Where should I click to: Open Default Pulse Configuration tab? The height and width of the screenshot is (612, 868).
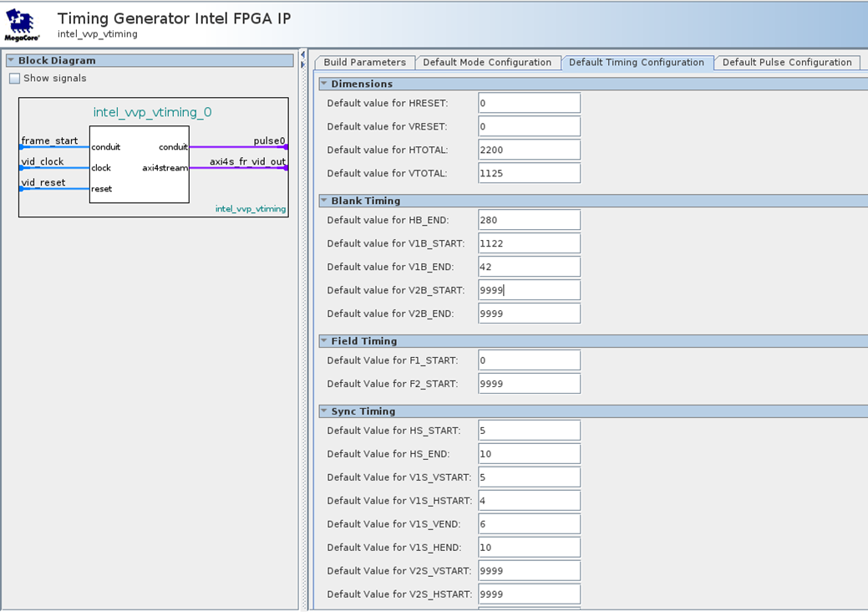786,63
